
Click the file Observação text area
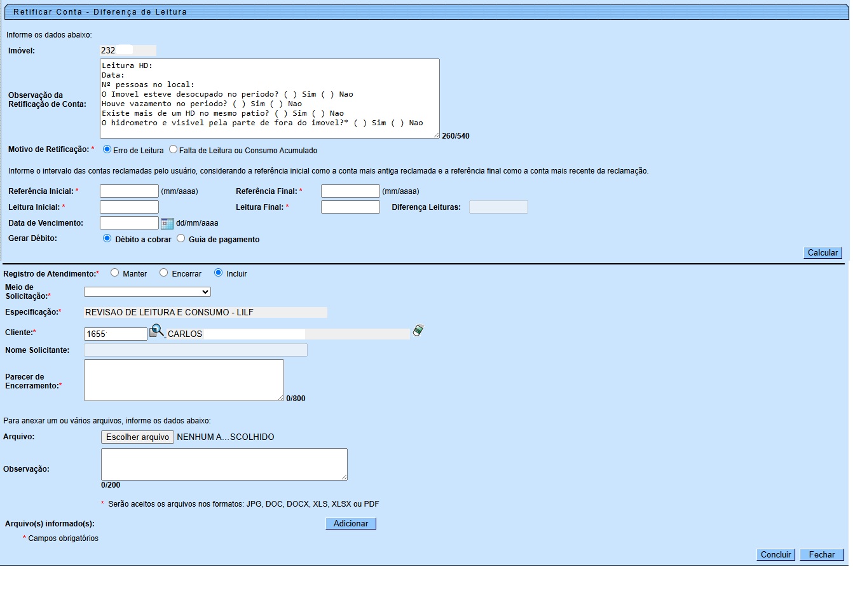224,464
